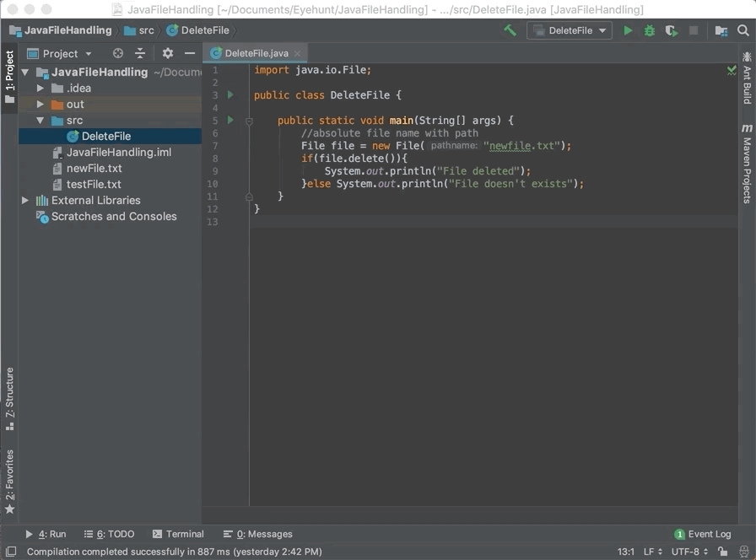Image resolution: width=756 pixels, height=560 pixels.
Task: Click the Stop square button in toolbar
Action: pos(694,31)
